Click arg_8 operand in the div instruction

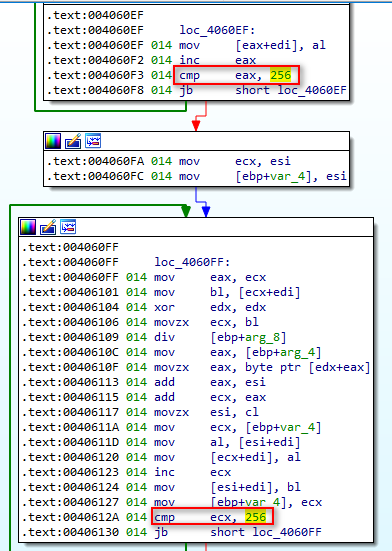click(263, 337)
